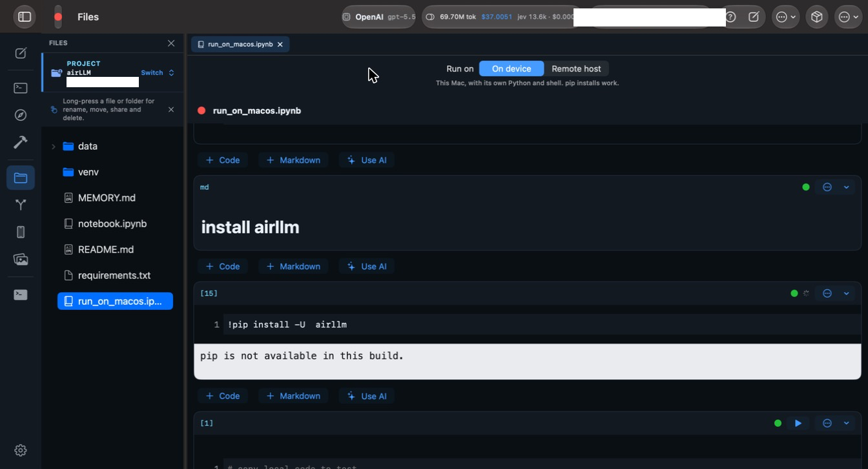Image resolution: width=868 pixels, height=469 pixels.
Task: Open the project Switch dropdown
Action: click(158, 73)
